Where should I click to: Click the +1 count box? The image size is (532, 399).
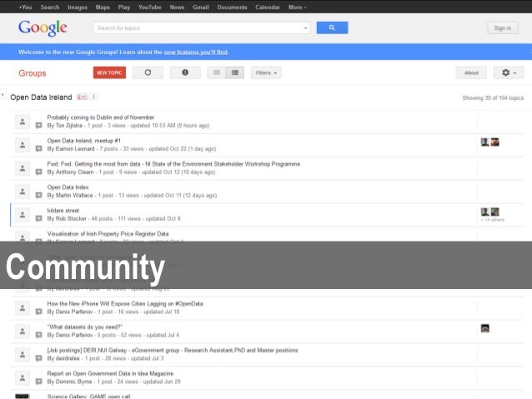(93, 97)
